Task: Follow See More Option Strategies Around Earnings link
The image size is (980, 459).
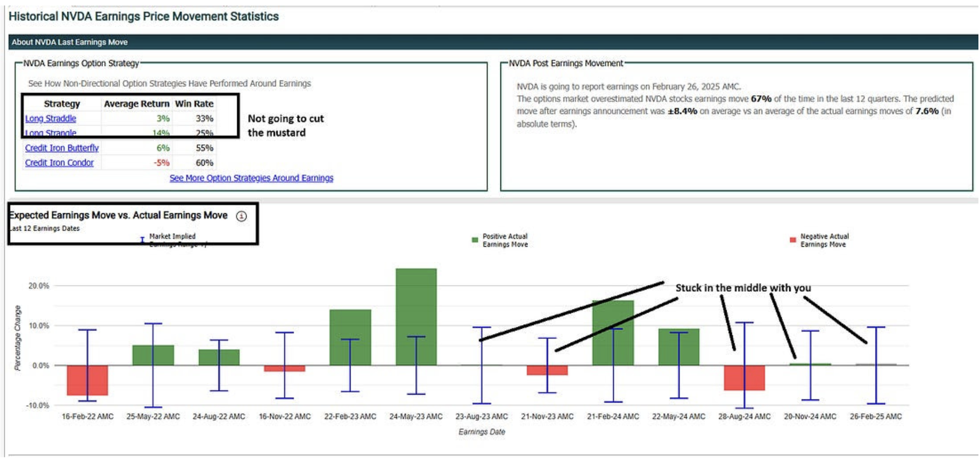Action: 251,178
